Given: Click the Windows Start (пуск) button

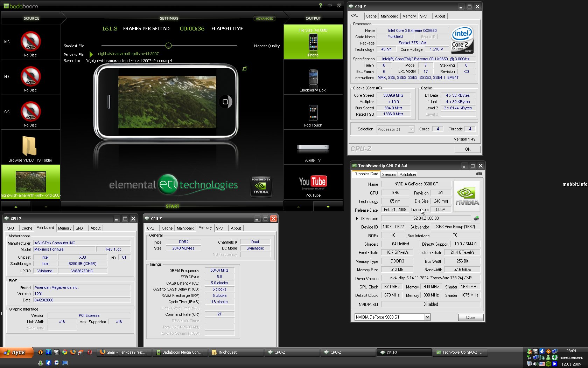Looking at the screenshot, I should pyautogui.click(x=17, y=352).
